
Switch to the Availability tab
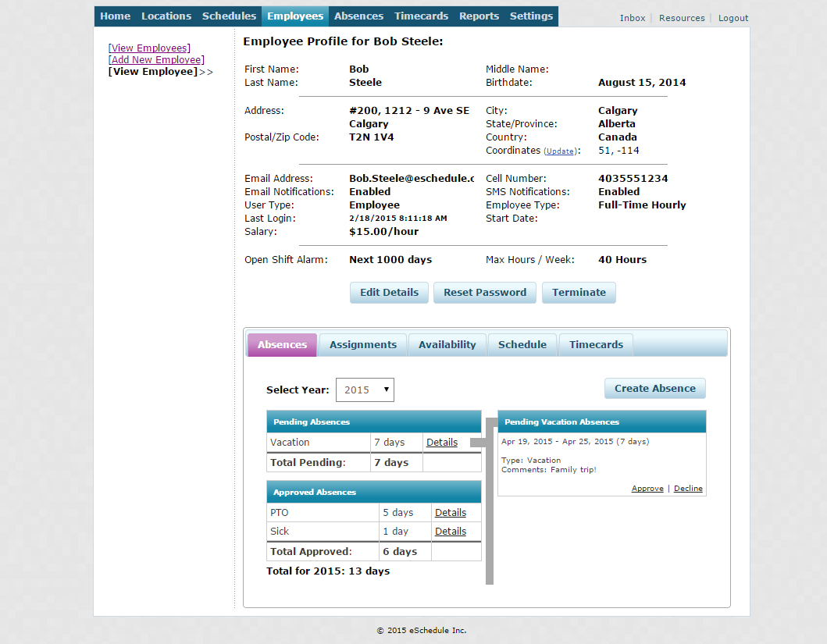pos(447,344)
